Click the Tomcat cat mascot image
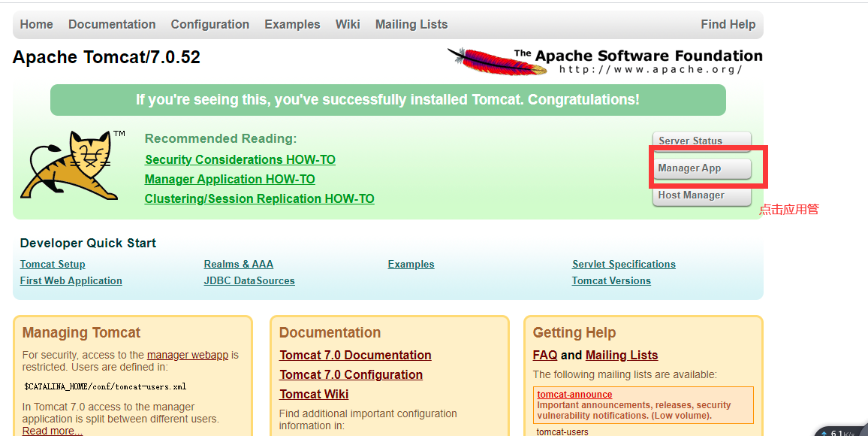 (72, 165)
